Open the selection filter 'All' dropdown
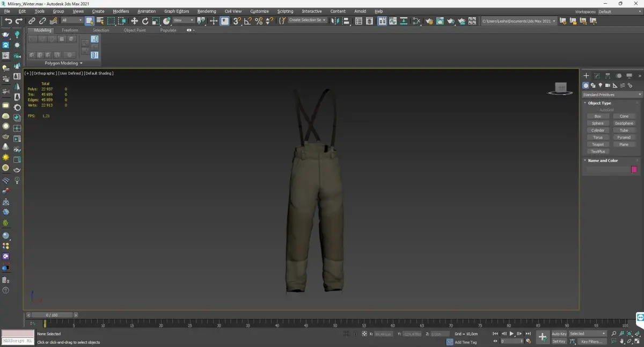Image resolution: width=644 pixels, height=347 pixels. (x=72, y=20)
